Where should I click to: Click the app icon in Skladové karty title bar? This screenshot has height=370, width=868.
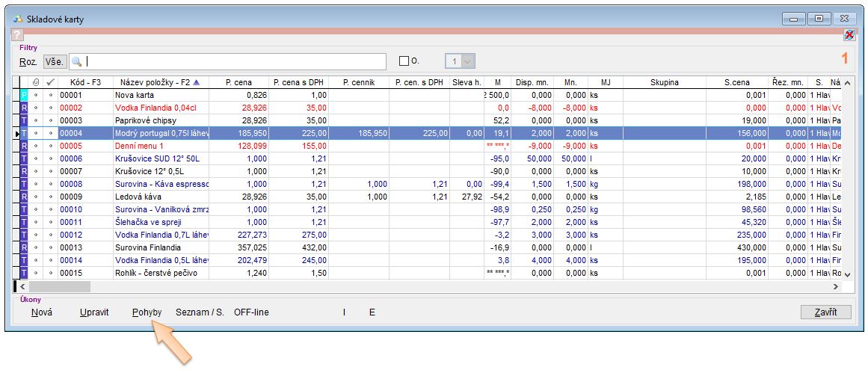(18, 17)
